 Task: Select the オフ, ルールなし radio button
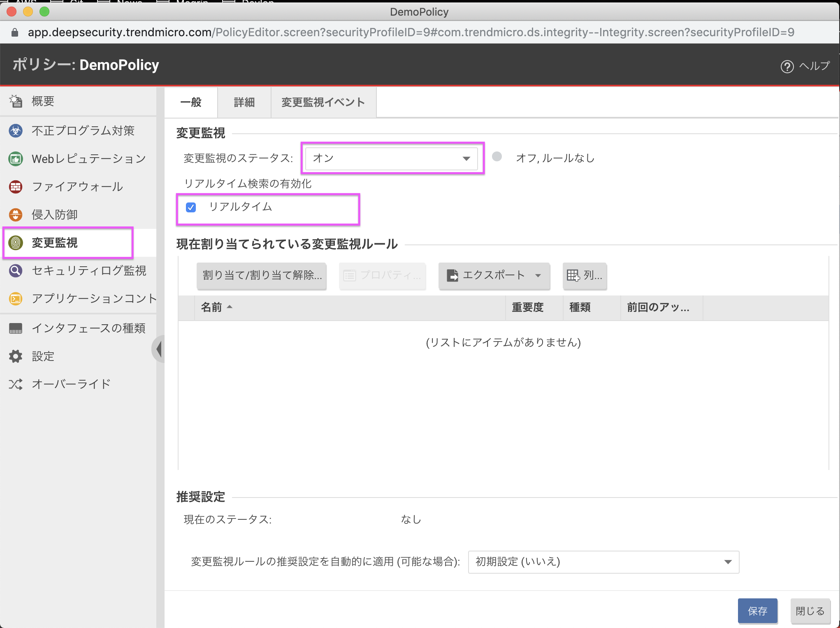[x=497, y=157]
